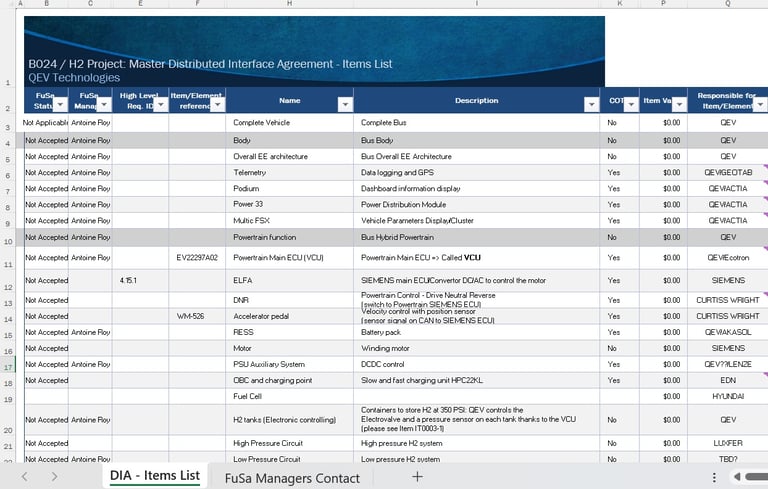Select column header H
This screenshot has width=768, height=489.
pyautogui.click(x=289, y=3)
